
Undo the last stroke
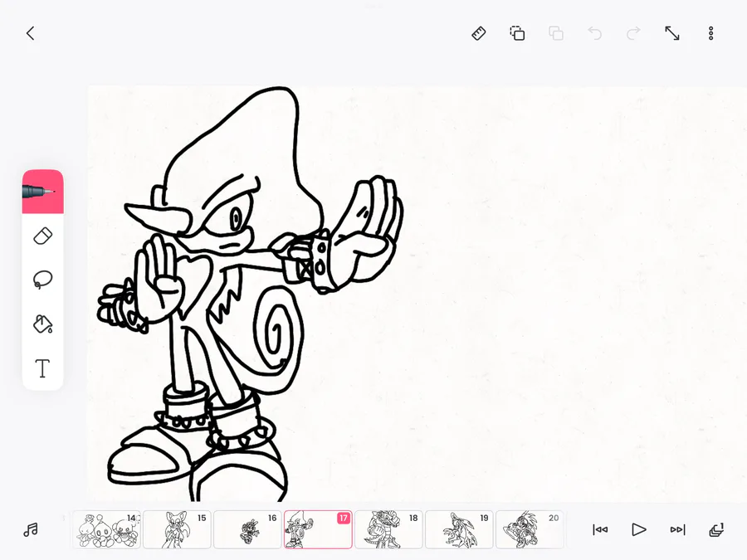tap(594, 33)
